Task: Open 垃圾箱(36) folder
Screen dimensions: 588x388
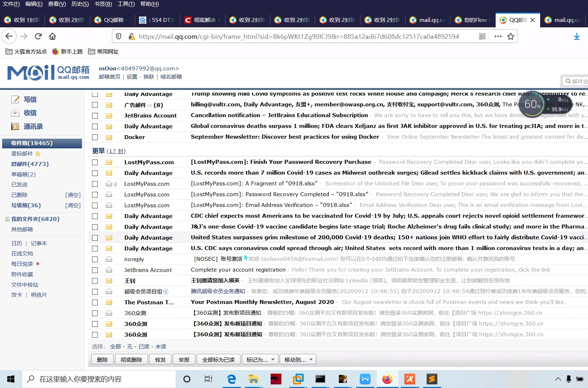Action: click(x=26, y=205)
